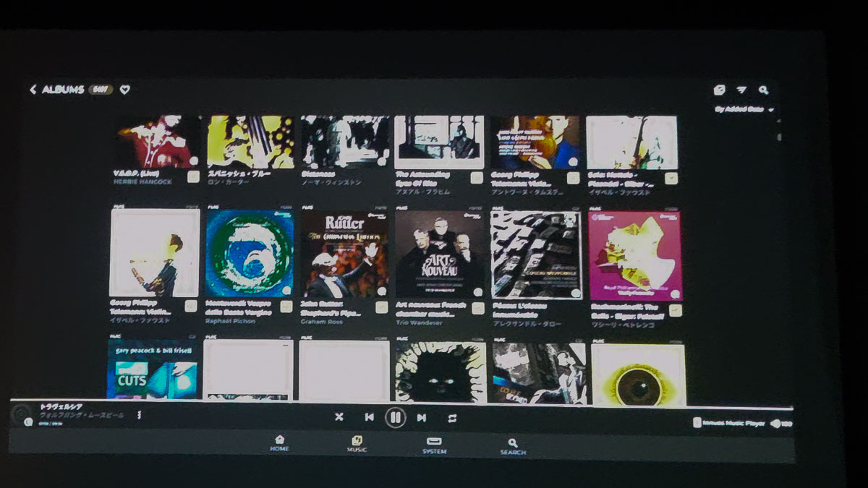Open the SYSTEM tab

coord(434,445)
